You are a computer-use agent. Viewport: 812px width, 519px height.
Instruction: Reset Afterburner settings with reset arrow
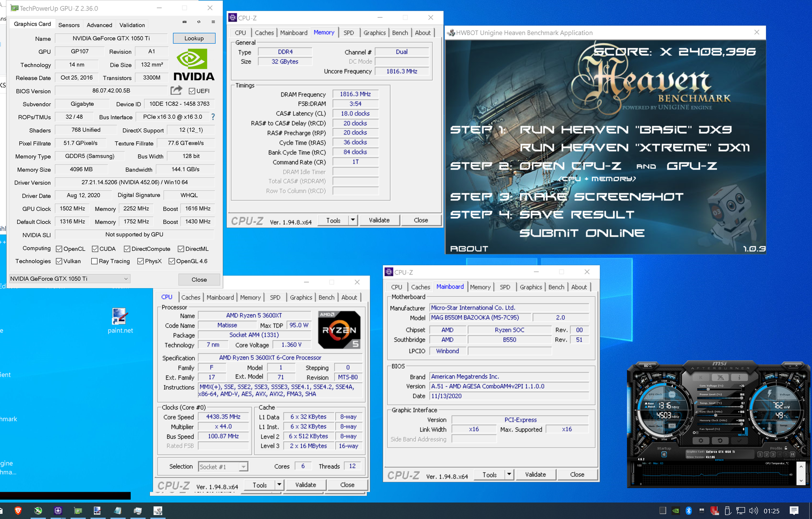click(720, 441)
